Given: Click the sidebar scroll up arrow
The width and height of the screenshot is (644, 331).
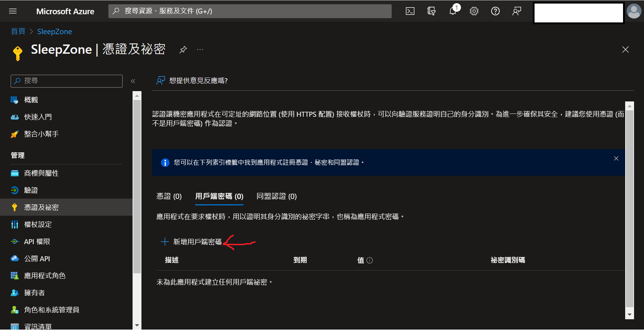Looking at the screenshot, I should click(137, 95).
